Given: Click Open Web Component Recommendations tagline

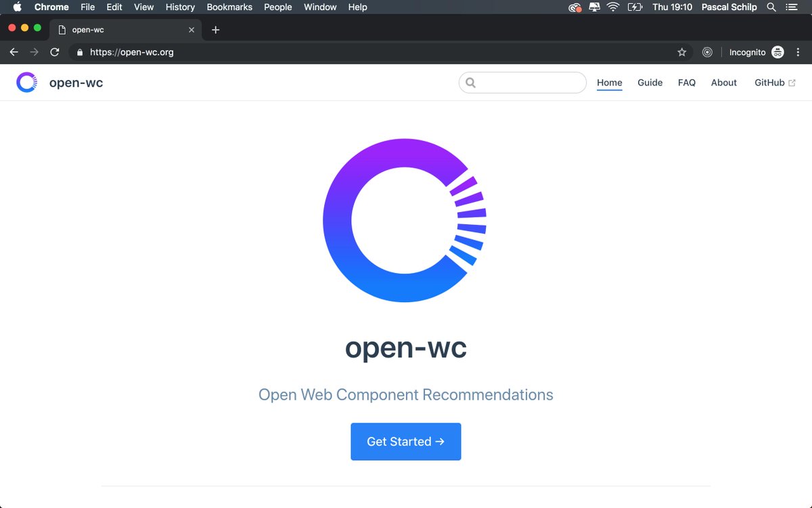Looking at the screenshot, I should pyautogui.click(x=406, y=394).
